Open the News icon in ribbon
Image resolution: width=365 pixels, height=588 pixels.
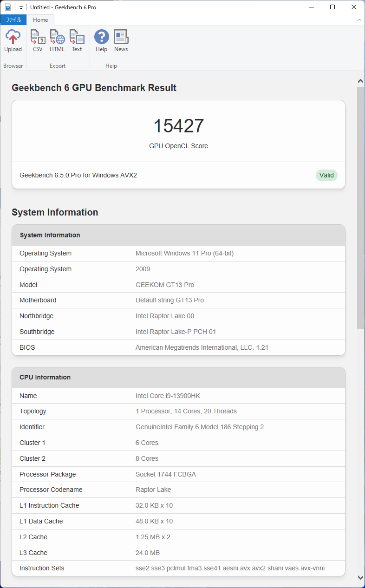pyautogui.click(x=121, y=41)
